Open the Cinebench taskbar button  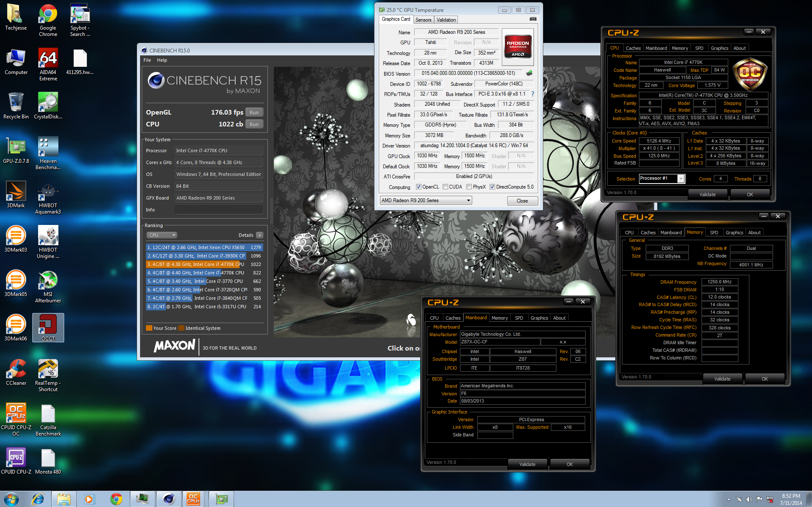pos(168,499)
